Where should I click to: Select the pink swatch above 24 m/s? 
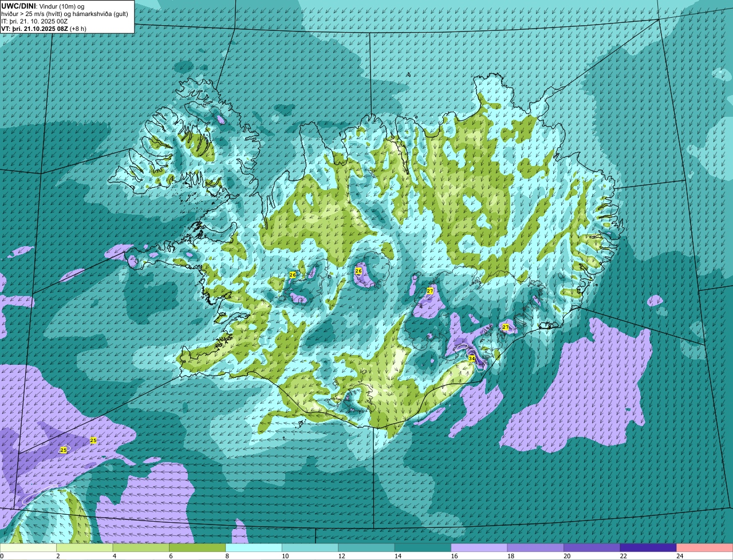click(x=704, y=547)
